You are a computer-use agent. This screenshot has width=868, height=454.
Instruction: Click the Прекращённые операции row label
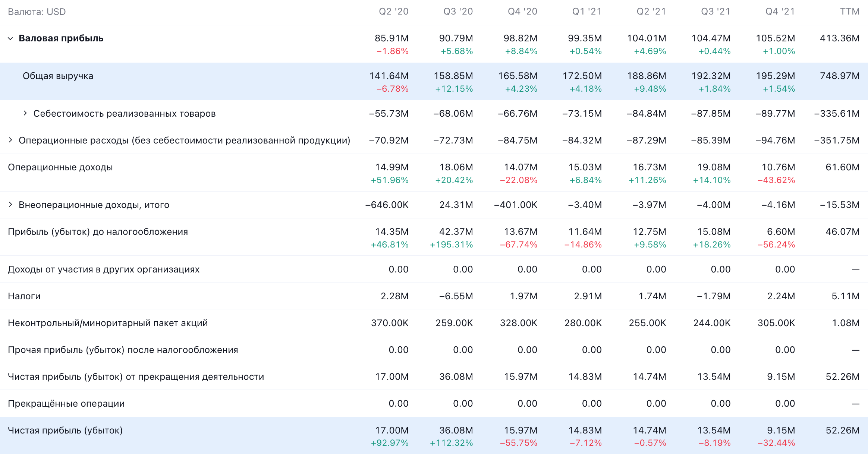[66, 404]
